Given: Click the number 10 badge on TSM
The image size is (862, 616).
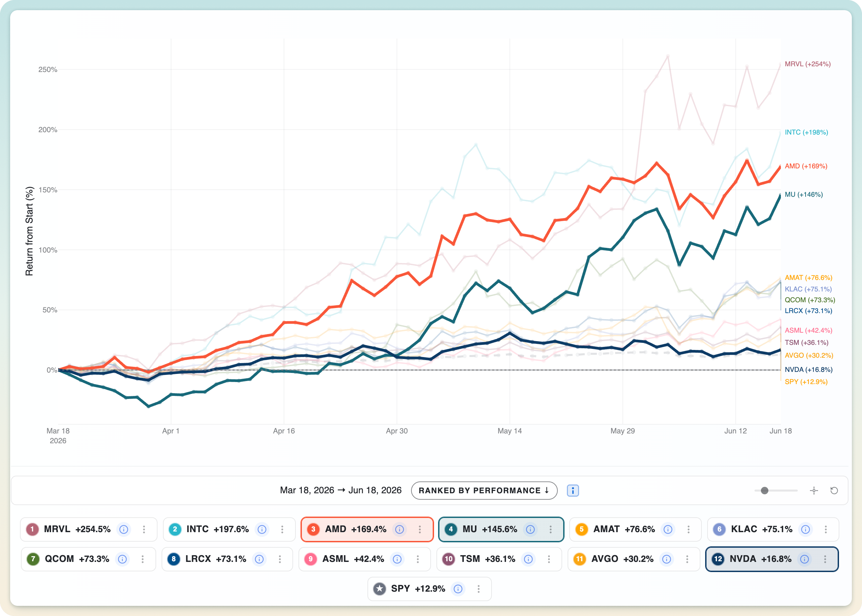Looking at the screenshot, I should [x=449, y=559].
